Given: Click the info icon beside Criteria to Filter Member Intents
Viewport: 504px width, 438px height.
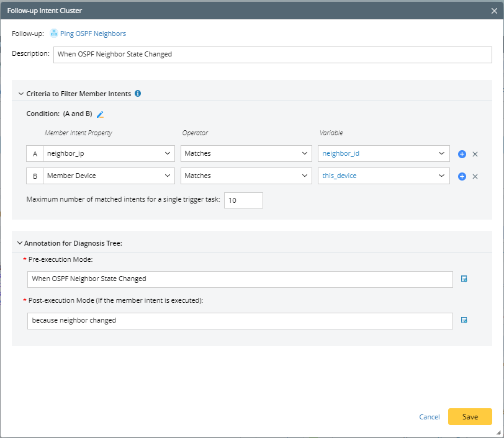Looking at the screenshot, I should (x=138, y=94).
